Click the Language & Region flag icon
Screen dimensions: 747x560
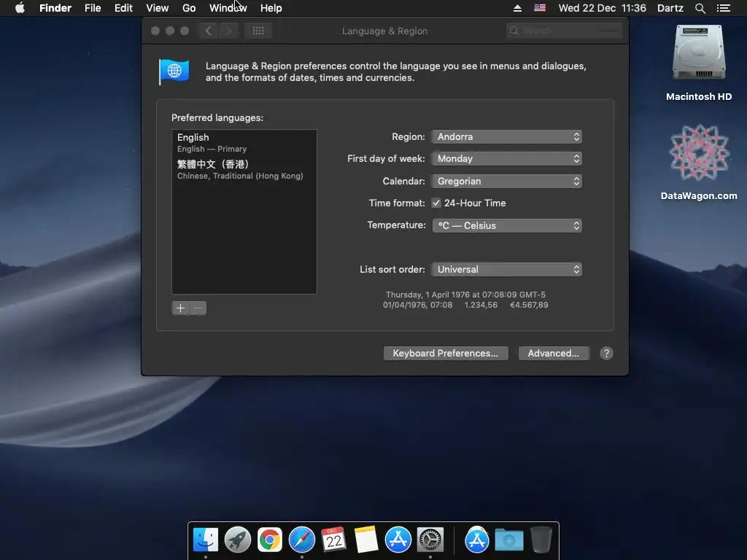pos(174,71)
